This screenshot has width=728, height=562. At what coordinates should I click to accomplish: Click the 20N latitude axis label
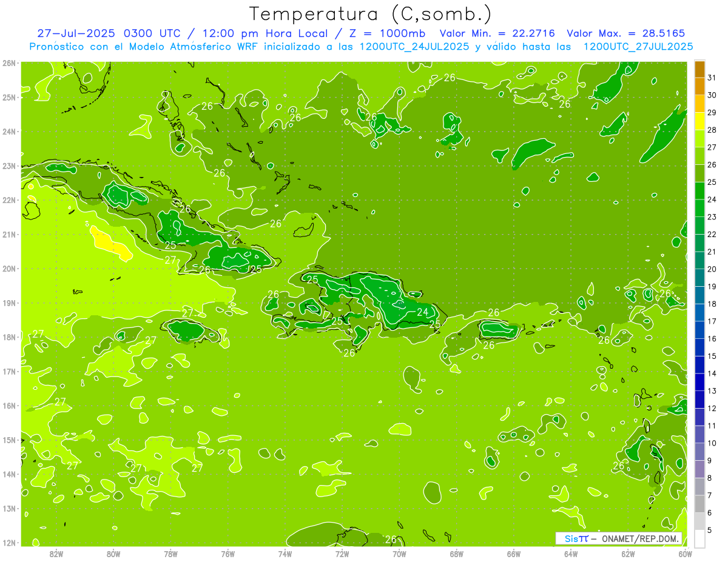[8, 269]
